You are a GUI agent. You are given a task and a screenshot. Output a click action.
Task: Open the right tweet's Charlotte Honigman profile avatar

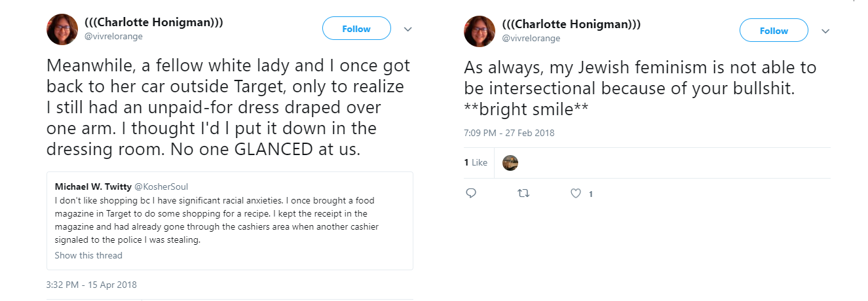[480, 31]
